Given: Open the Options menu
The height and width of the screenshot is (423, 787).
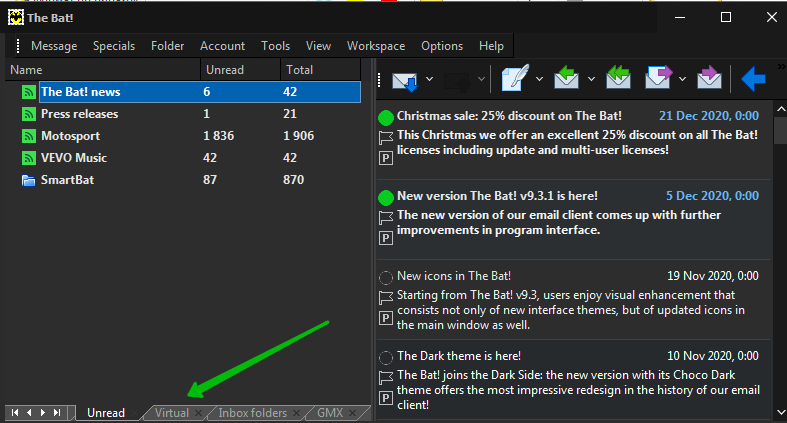Looking at the screenshot, I should click(x=442, y=46).
